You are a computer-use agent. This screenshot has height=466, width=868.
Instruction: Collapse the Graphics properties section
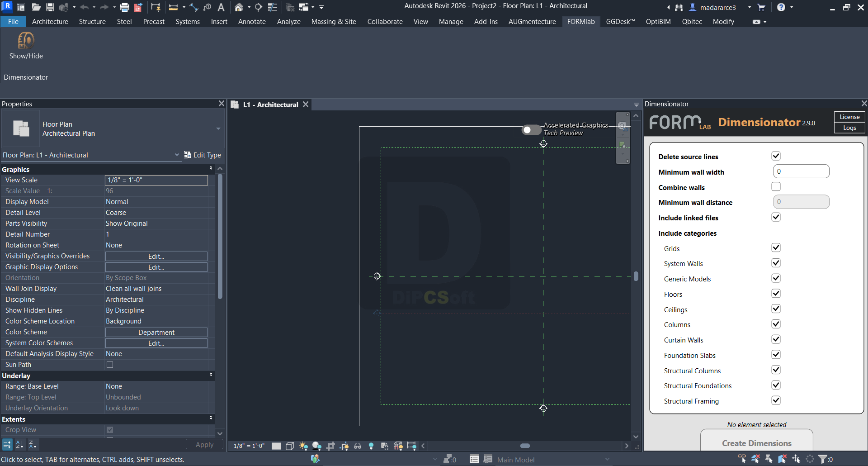coord(211,168)
